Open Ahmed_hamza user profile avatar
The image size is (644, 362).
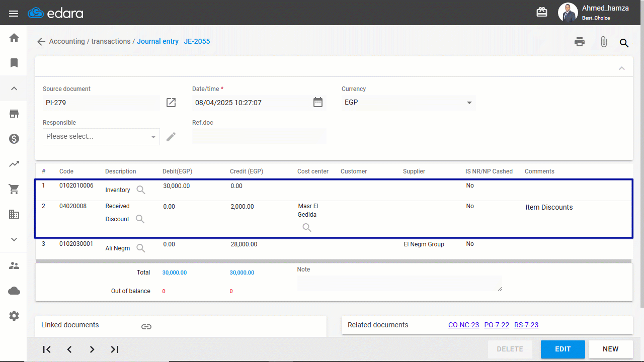click(x=568, y=13)
